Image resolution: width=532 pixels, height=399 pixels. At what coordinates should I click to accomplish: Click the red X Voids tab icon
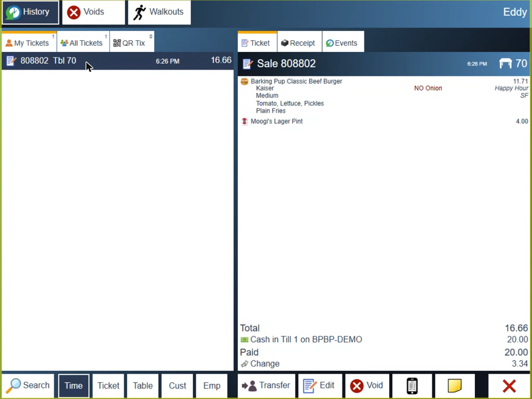tap(74, 12)
